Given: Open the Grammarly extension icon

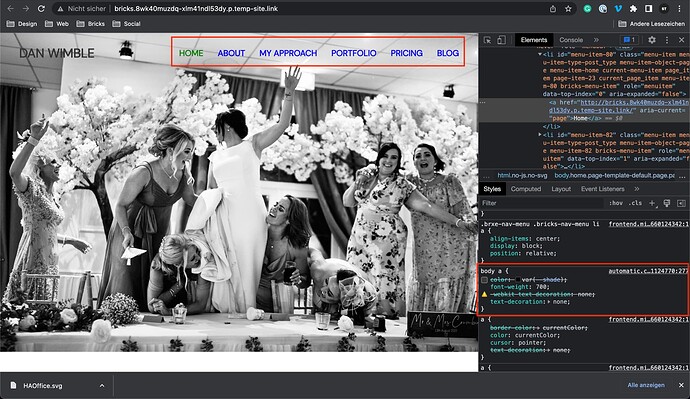Looking at the screenshot, I should click(587, 8).
